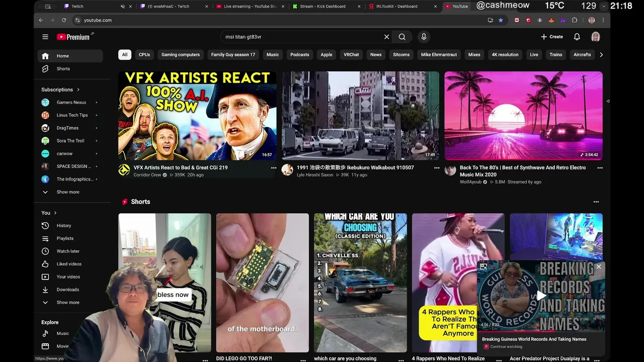Go back in browser history
Viewport: 644px width, 362px height.
point(41,20)
